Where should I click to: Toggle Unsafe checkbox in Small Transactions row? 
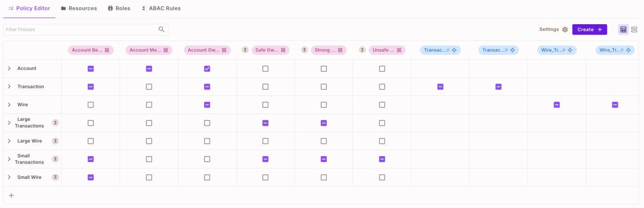[x=382, y=159]
